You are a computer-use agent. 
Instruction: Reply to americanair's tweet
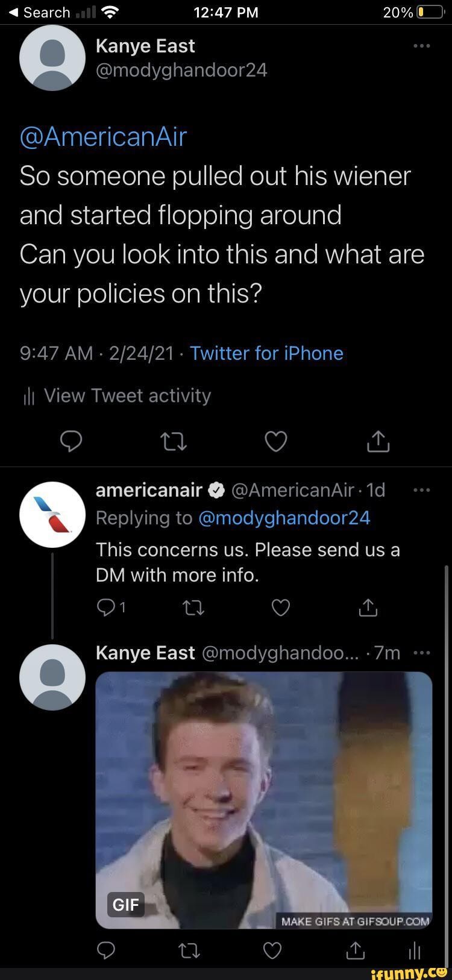106,608
